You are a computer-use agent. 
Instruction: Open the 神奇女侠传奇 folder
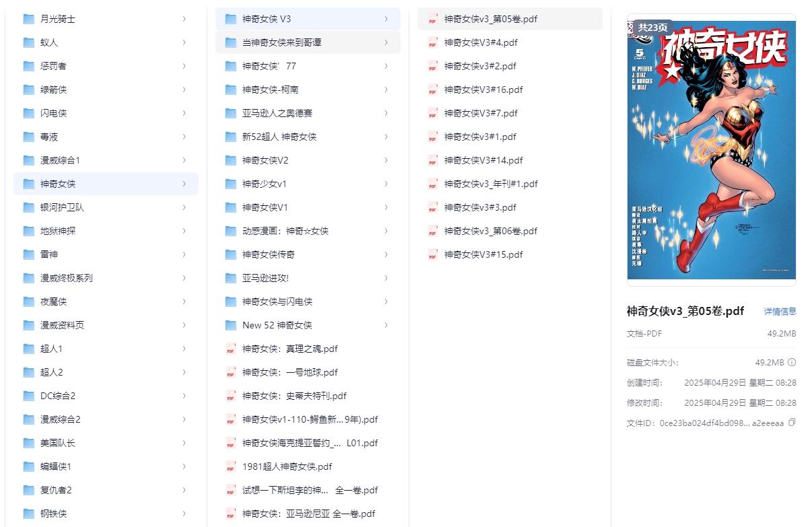click(308, 254)
